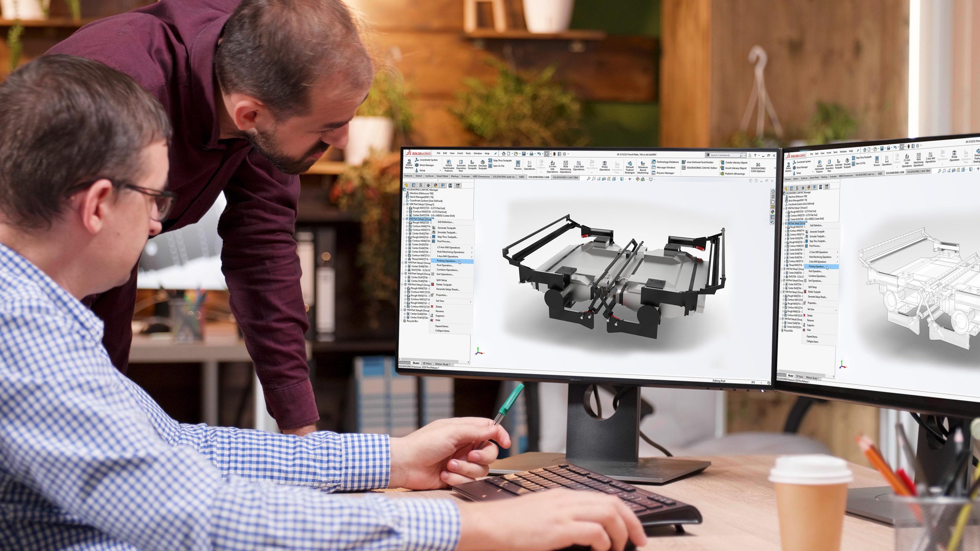980x551 pixels.
Task: Open Set View submenu arrow, left monitor
Action: 470,302
